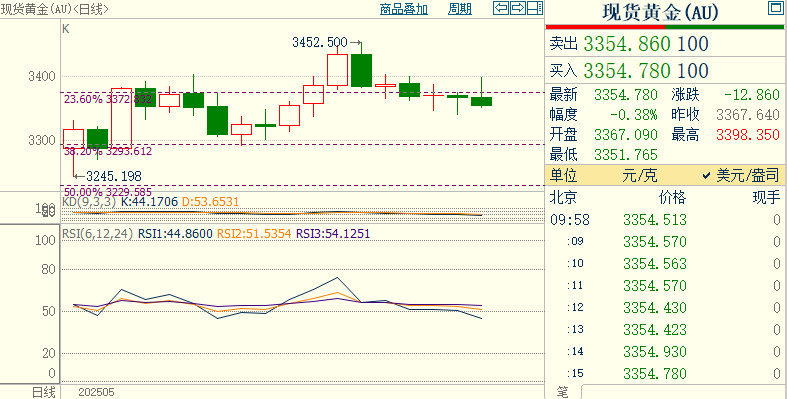Open the 周期 period selector
This screenshot has width=787, height=399.
click(x=460, y=9)
